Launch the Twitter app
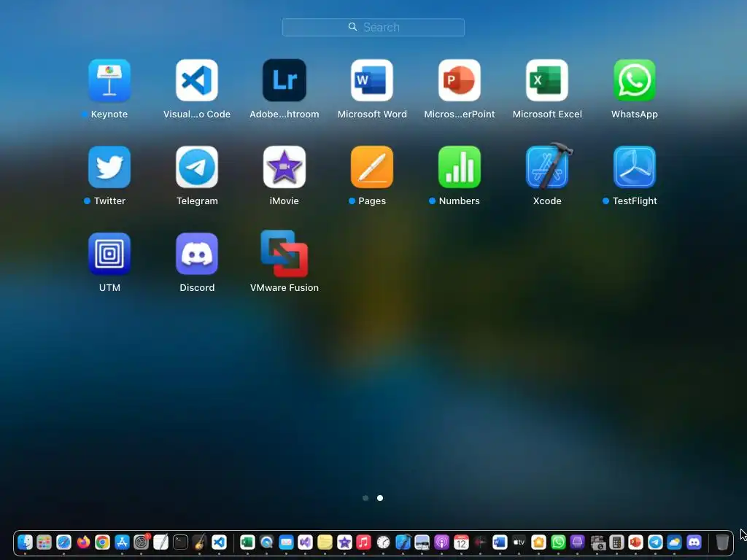The height and width of the screenshot is (560, 747). point(109,167)
